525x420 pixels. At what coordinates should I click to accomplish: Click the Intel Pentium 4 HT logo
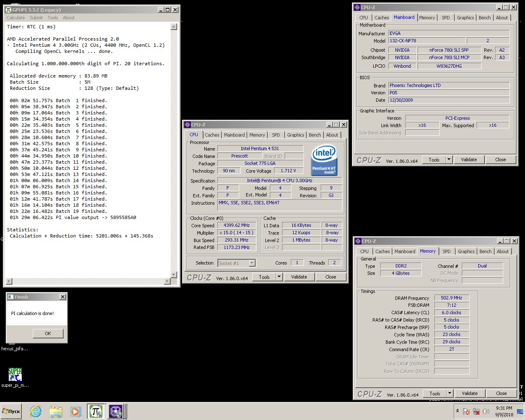pos(324,160)
